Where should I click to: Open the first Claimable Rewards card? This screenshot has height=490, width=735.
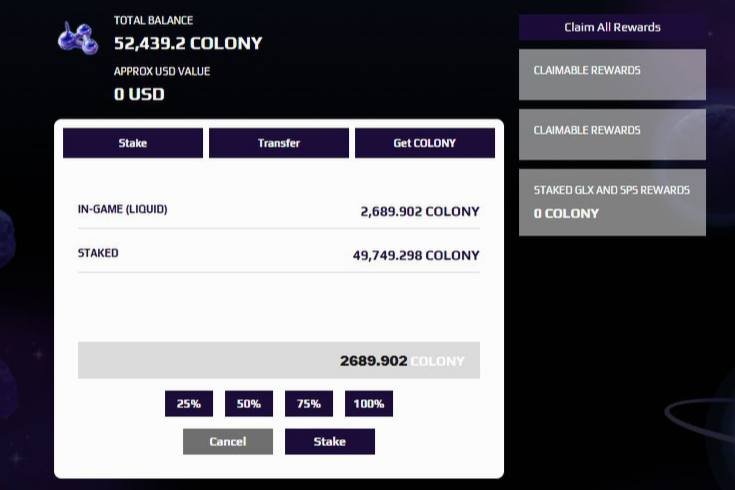pos(612,75)
